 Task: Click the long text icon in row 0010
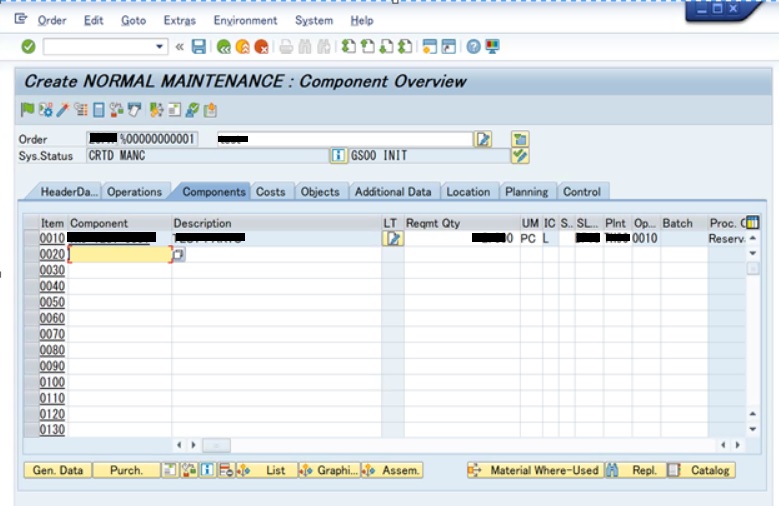(x=393, y=239)
